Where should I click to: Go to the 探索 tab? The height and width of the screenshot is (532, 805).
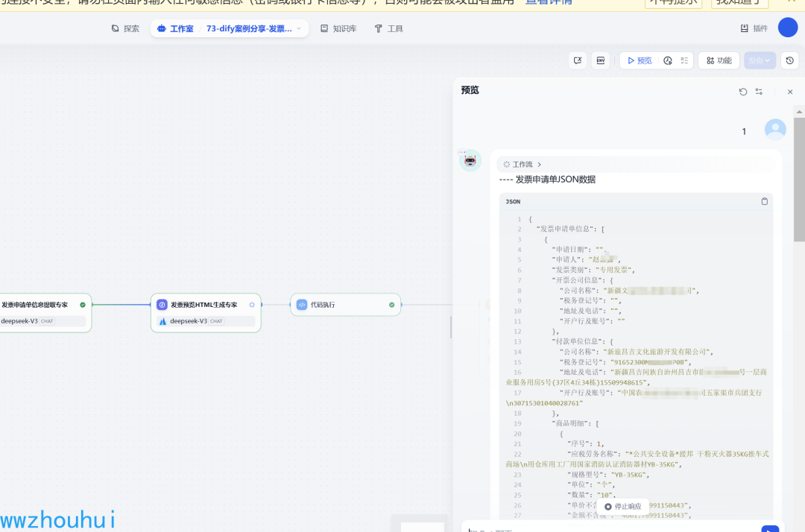point(125,28)
